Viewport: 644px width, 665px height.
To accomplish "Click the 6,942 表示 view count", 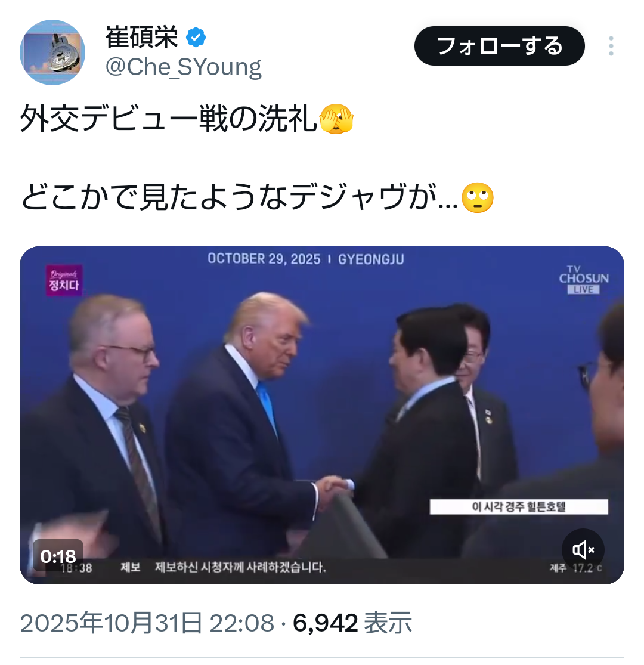I will pyautogui.click(x=352, y=623).
